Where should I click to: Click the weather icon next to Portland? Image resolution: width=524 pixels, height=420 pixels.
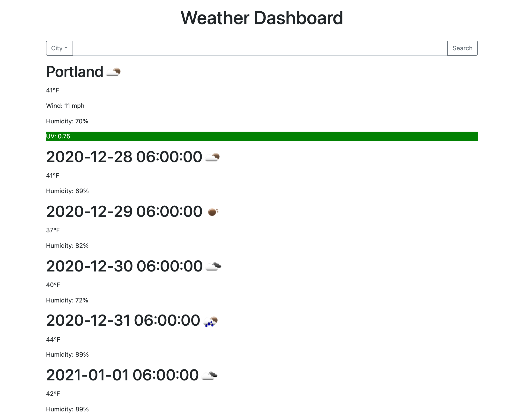pos(113,72)
